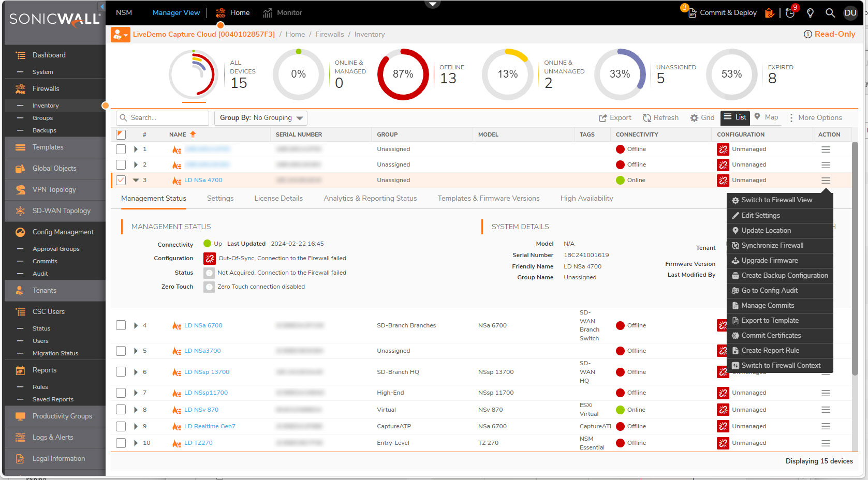Screen dimensions: 868x480
Task: Click the Logs & Alerts sidebar icon
Action: (x=20, y=438)
